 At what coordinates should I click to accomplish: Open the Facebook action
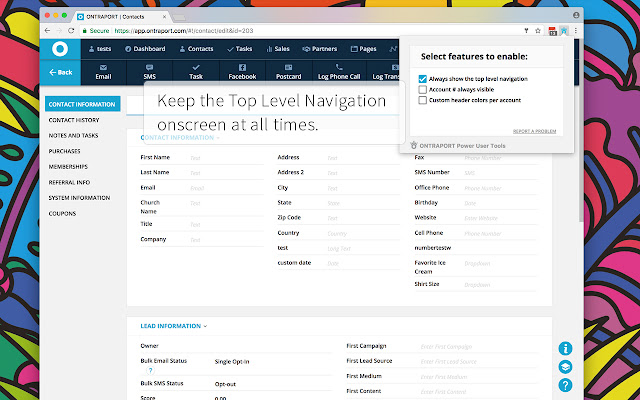point(242,72)
